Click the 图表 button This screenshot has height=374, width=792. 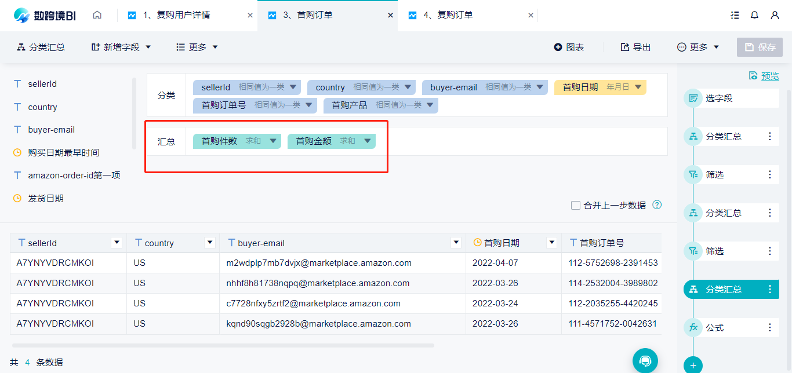click(x=569, y=47)
